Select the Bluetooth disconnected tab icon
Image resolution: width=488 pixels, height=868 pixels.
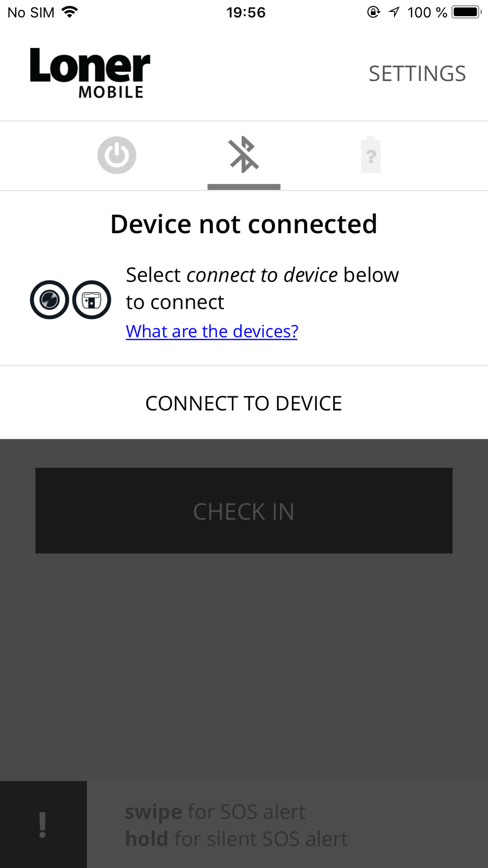244,155
